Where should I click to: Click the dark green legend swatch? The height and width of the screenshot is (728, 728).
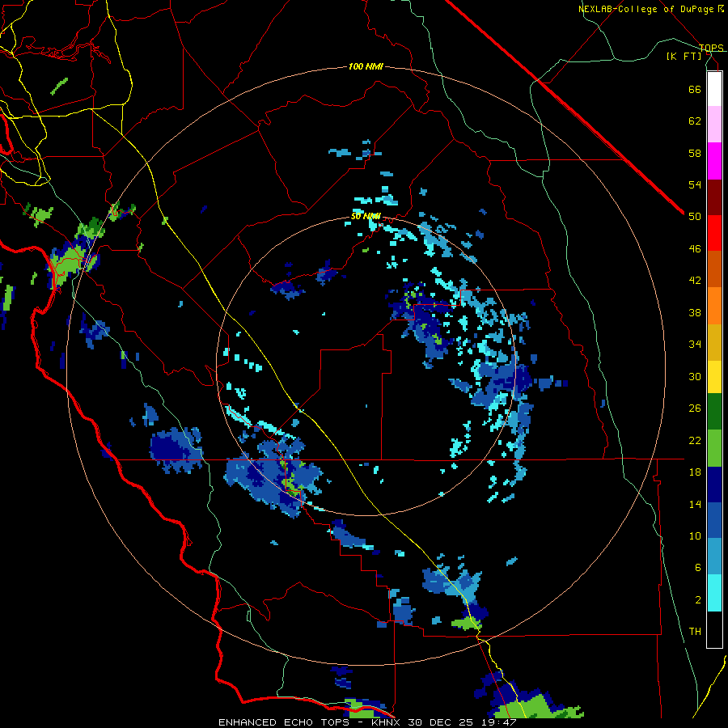pos(714,412)
